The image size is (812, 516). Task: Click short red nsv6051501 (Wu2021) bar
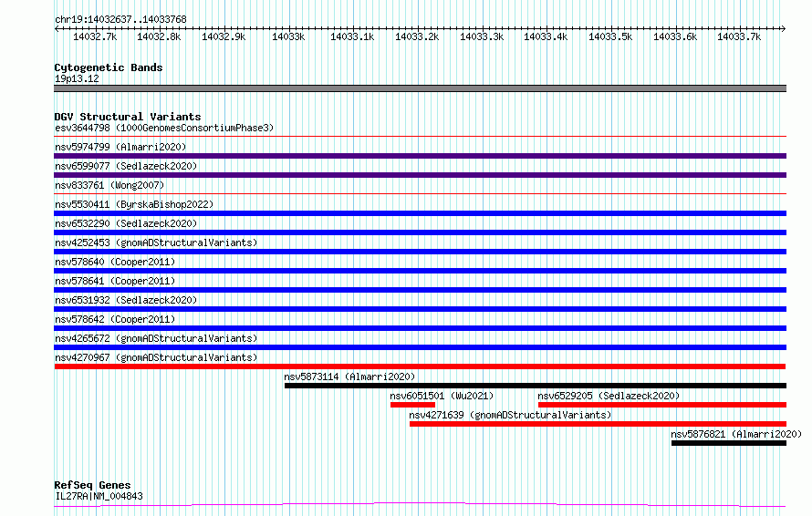coord(412,405)
